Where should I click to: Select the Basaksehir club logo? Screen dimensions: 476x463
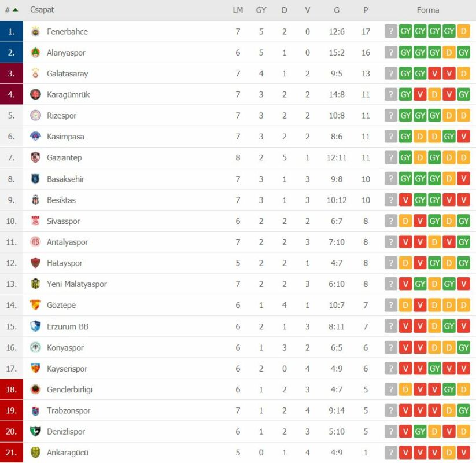coord(35,179)
